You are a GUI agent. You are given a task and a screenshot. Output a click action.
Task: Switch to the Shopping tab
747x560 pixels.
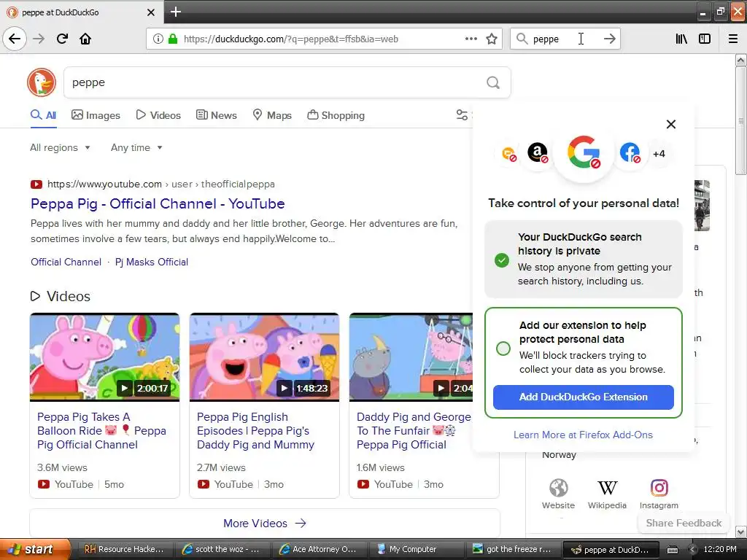pyautogui.click(x=336, y=115)
